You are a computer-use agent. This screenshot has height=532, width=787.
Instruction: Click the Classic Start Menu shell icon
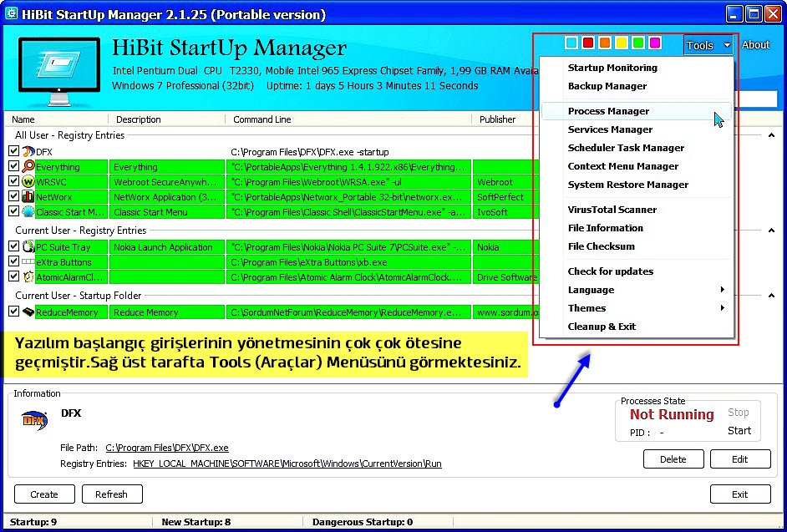tap(28, 212)
